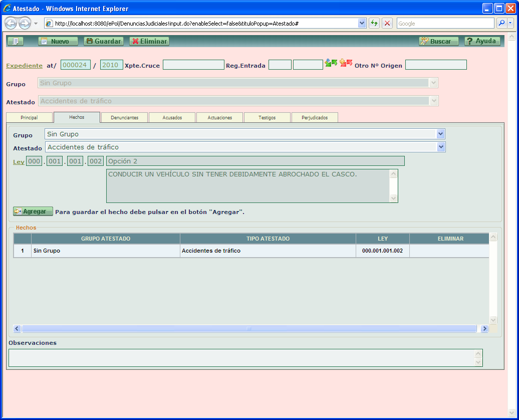Click the browser refresh button
519x420 pixels.
[x=374, y=24]
